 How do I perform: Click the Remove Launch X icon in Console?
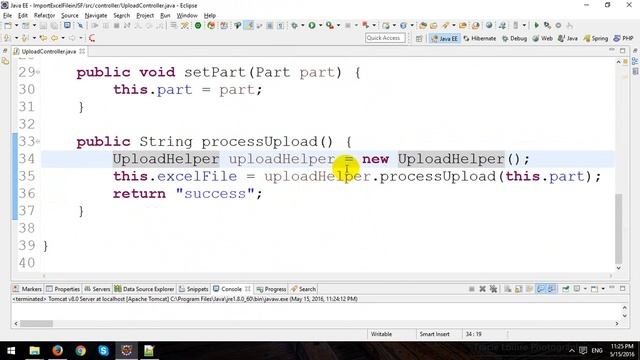click(x=482, y=289)
